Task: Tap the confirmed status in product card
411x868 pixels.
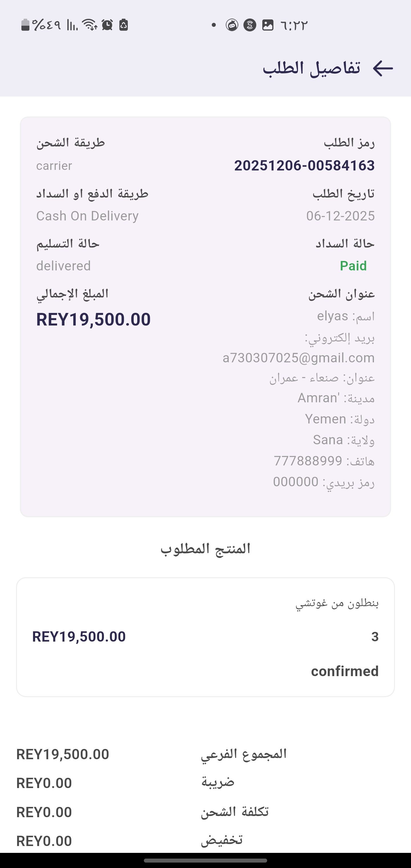Action: [x=344, y=671]
